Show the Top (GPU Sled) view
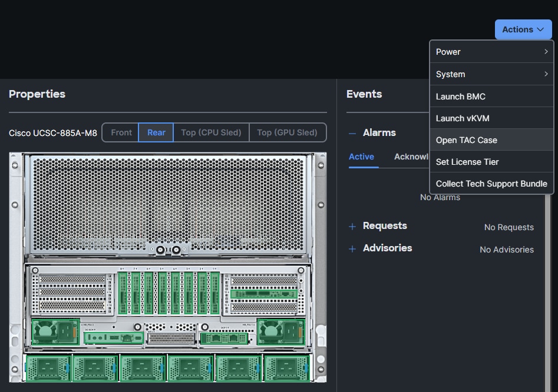This screenshot has width=558, height=392. (288, 132)
